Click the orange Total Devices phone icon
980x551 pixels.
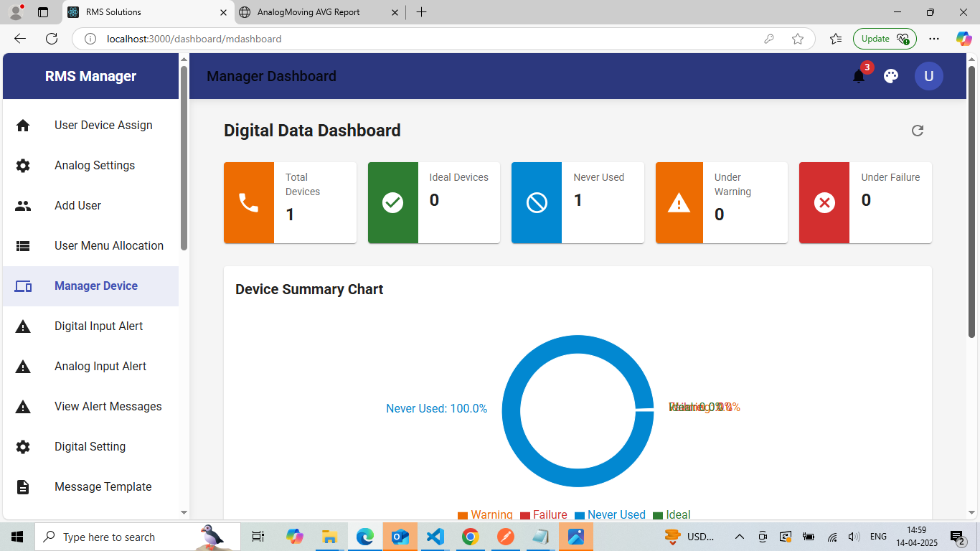coord(249,203)
